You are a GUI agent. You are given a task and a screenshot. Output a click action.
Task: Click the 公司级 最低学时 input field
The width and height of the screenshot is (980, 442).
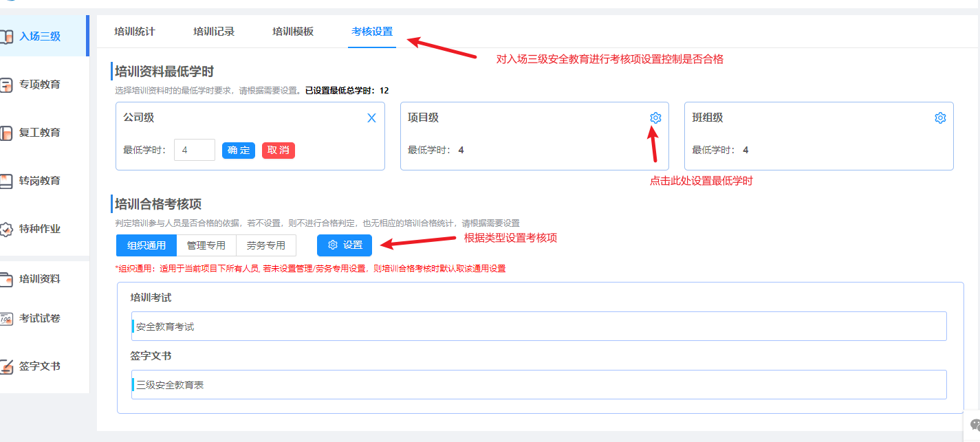tap(195, 150)
